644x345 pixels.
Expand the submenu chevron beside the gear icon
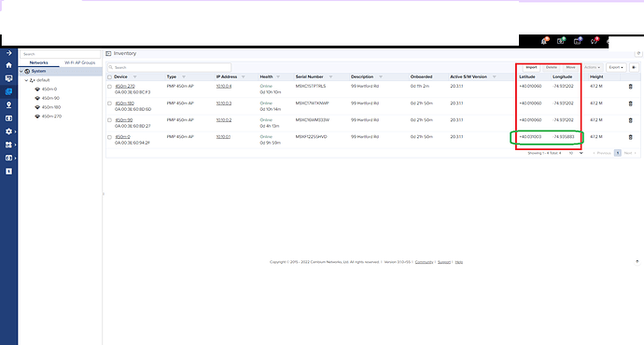[15, 131]
